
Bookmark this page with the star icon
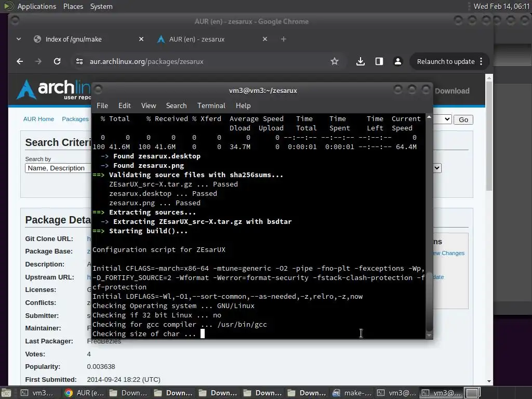pos(335,61)
